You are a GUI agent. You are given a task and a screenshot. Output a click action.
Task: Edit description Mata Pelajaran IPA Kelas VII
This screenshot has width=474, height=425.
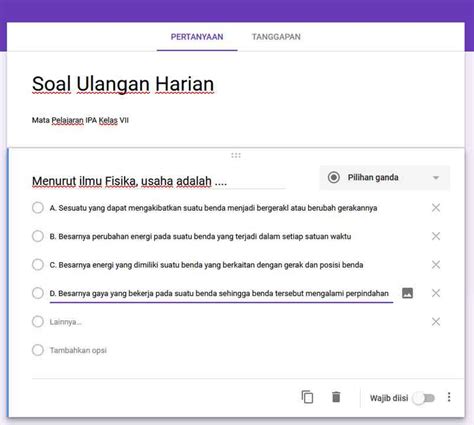tap(80, 120)
